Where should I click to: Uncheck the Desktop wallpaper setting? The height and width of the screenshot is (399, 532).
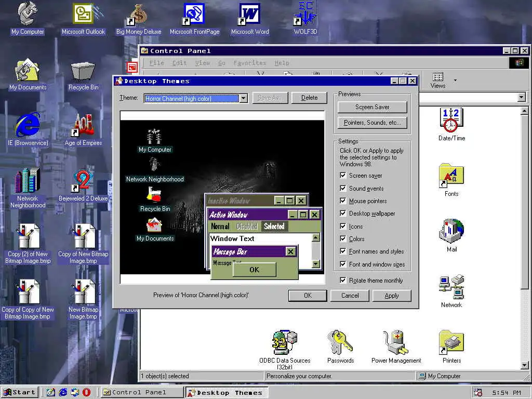343,213
